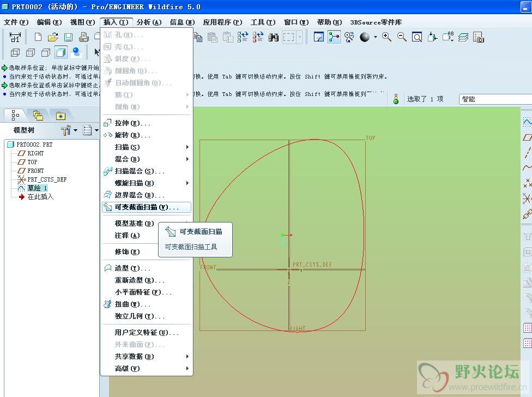Screen dimensions: 532x397
Task: Click the dimension d1 relations icon
Action: 15,37
